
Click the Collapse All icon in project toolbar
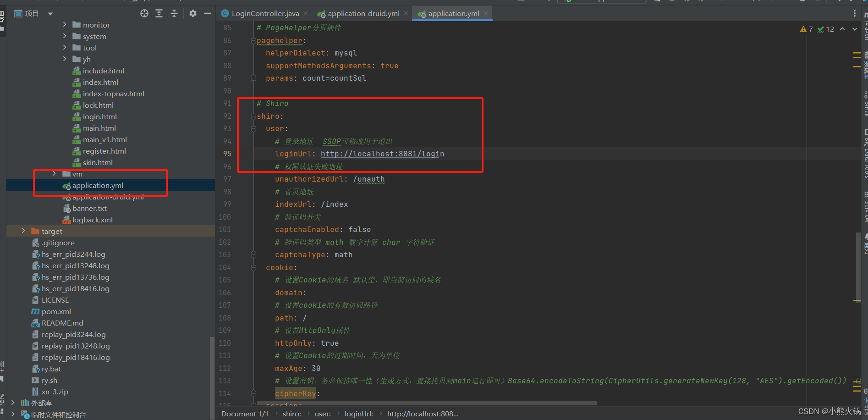(174, 13)
